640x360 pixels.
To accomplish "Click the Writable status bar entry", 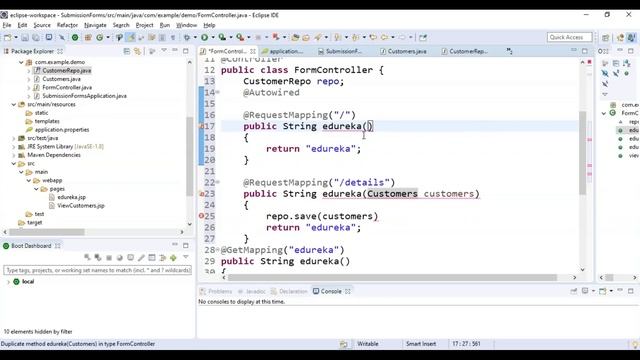I will [368, 344].
